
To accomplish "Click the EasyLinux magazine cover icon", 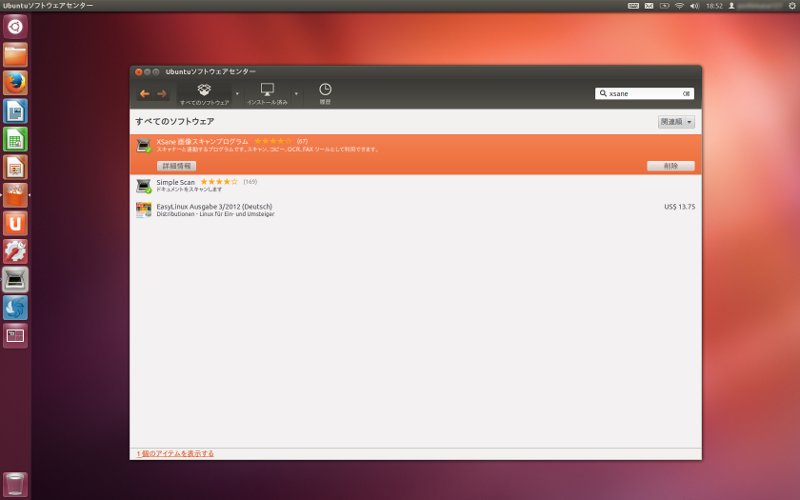I will (144, 210).
